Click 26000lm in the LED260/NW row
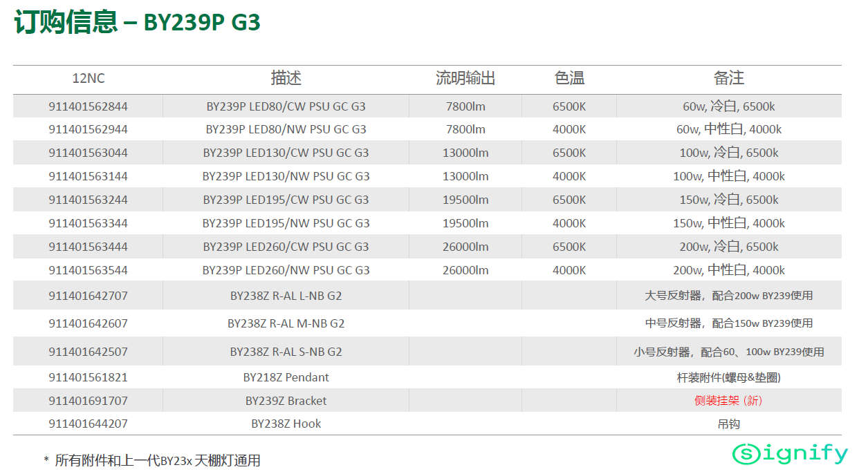Image resolution: width=868 pixels, height=474 pixels. click(x=465, y=270)
